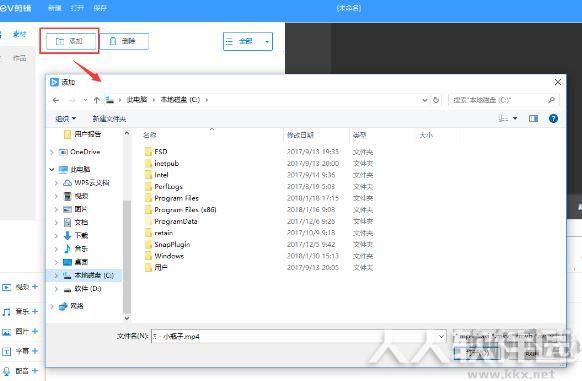Image resolution: width=582 pixels, height=381 pixels.
Task: Open the 文件名 history dropdown arrow
Action: 441,336
